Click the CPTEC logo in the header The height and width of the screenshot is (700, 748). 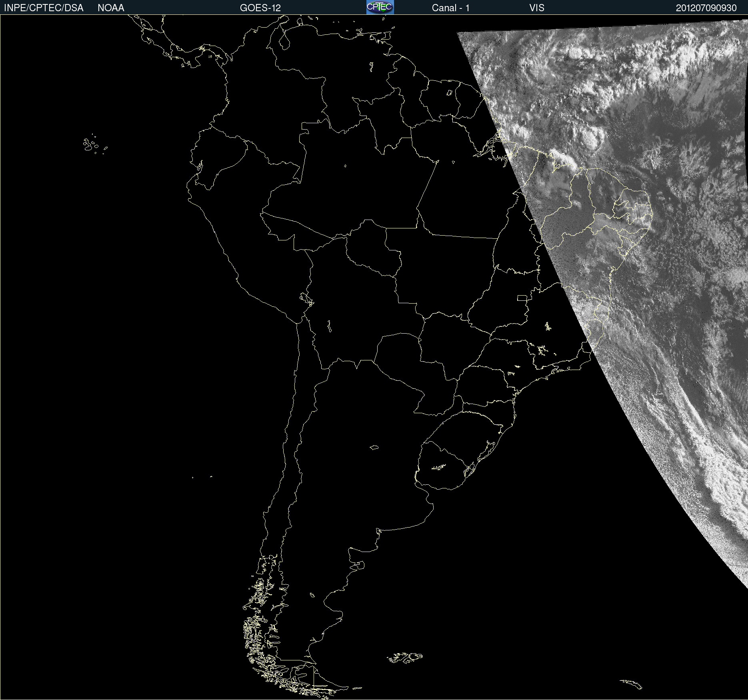point(380,7)
